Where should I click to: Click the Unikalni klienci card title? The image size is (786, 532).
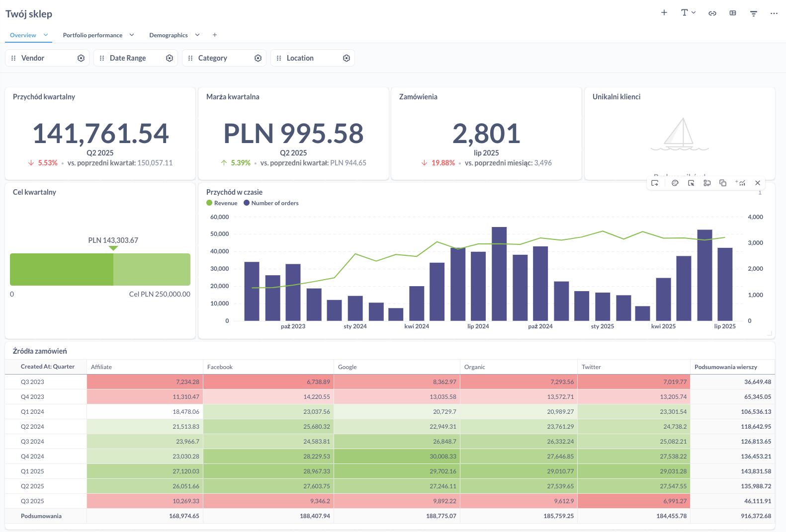pyautogui.click(x=616, y=97)
